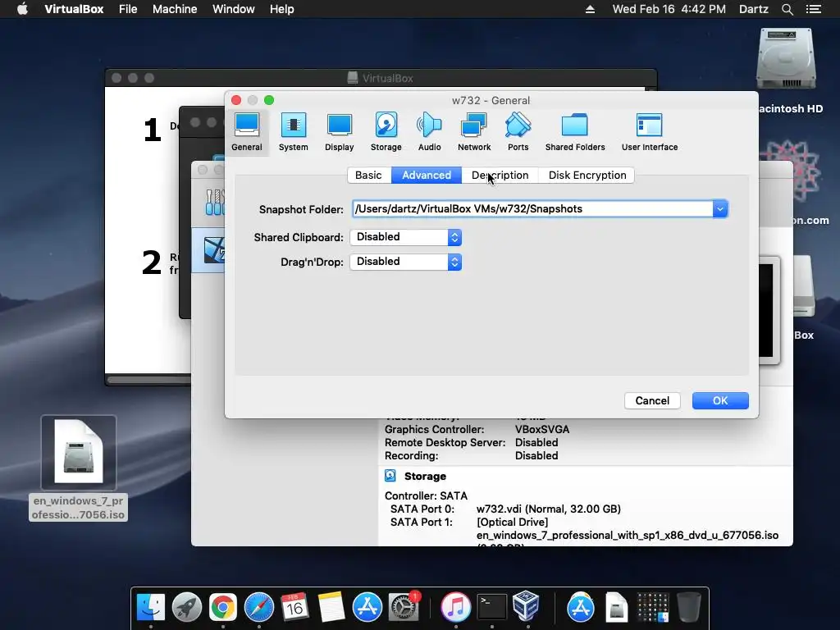The height and width of the screenshot is (630, 840).
Task: Open System Preferences from the dock
Action: tap(404, 608)
